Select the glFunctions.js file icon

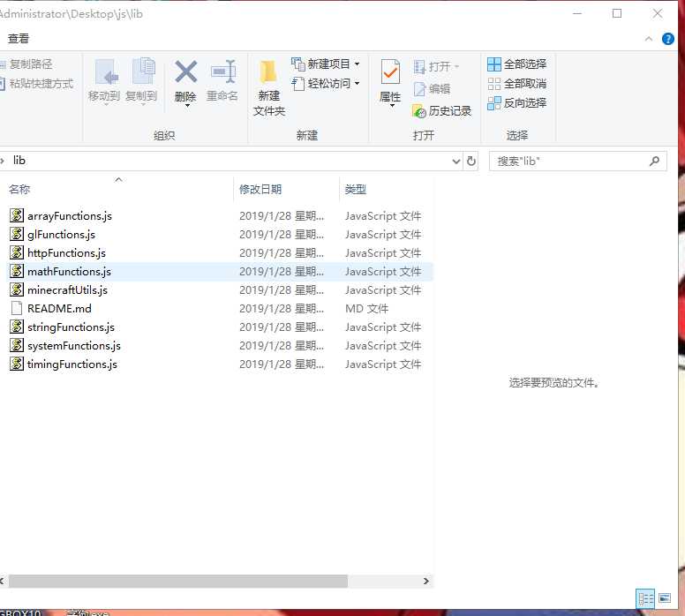(x=17, y=234)
